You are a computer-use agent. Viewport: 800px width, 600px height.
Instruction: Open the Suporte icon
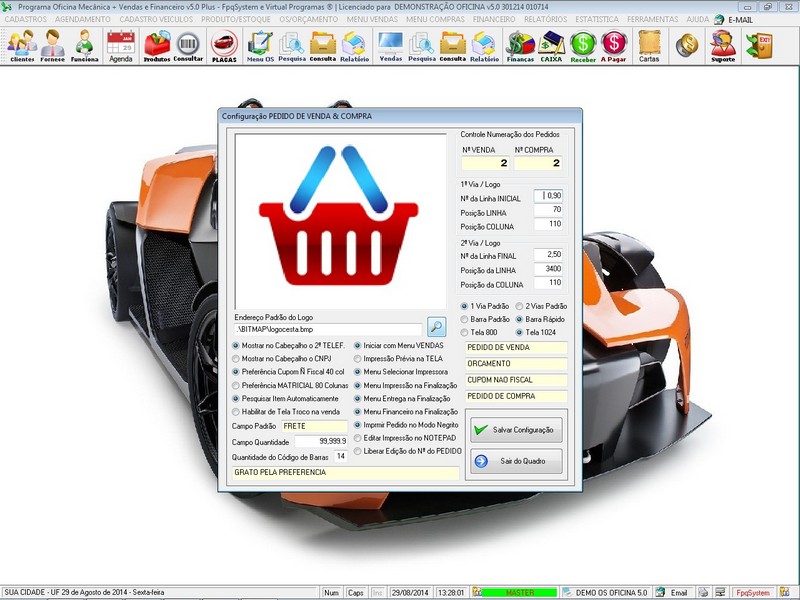pyautogui.click(x=723, y=45)
